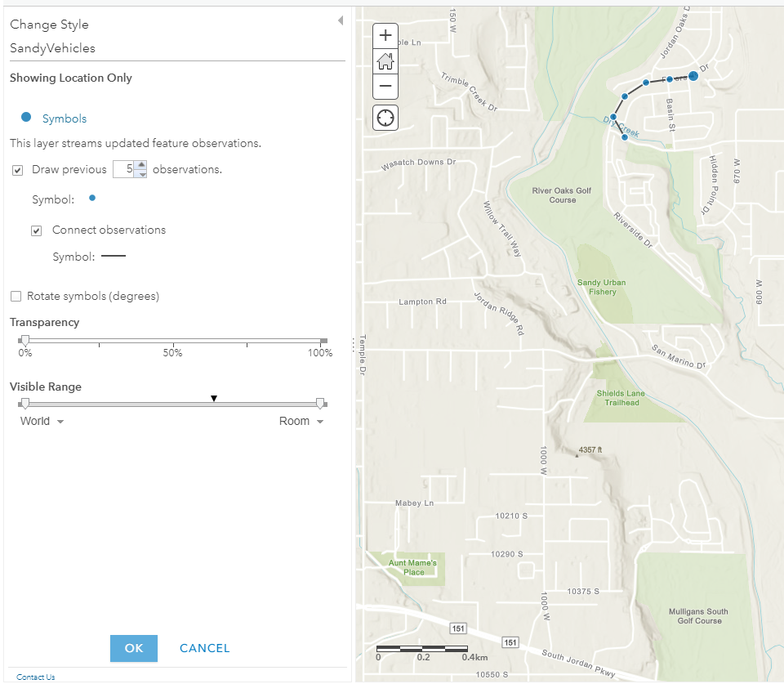Collapse the Change Style panel

[341, 20]
